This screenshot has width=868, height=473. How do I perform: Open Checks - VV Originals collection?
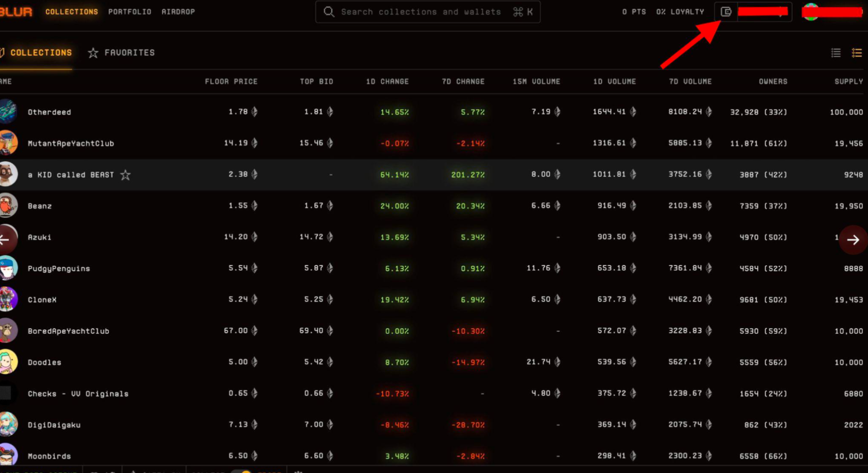click(x=78, y=394)
